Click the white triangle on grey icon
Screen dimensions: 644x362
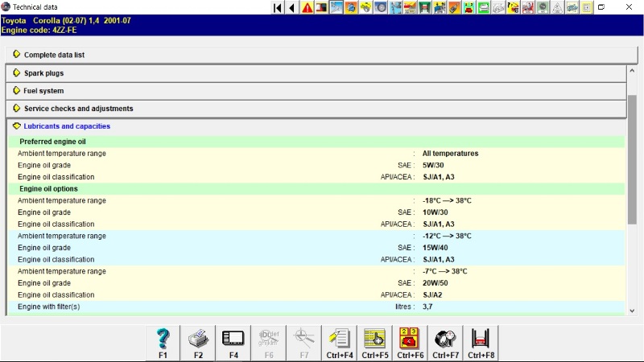point(557,7)
